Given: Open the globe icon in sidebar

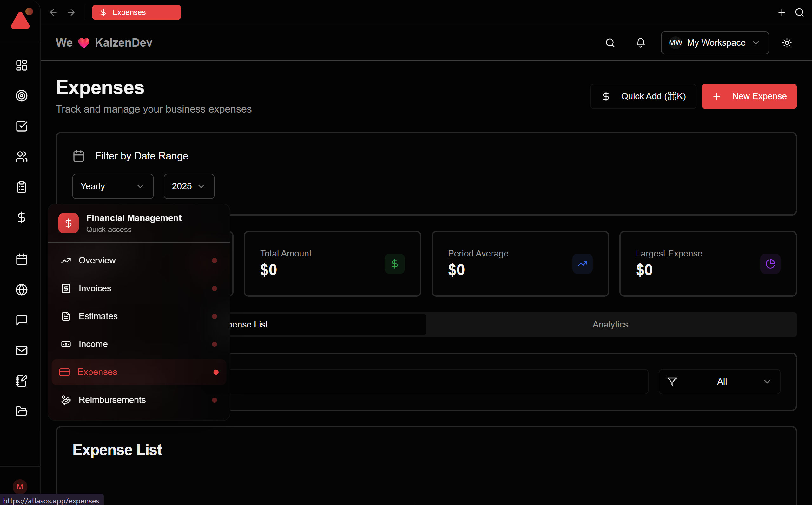Looking at the screenshot, I should (21, 289).
